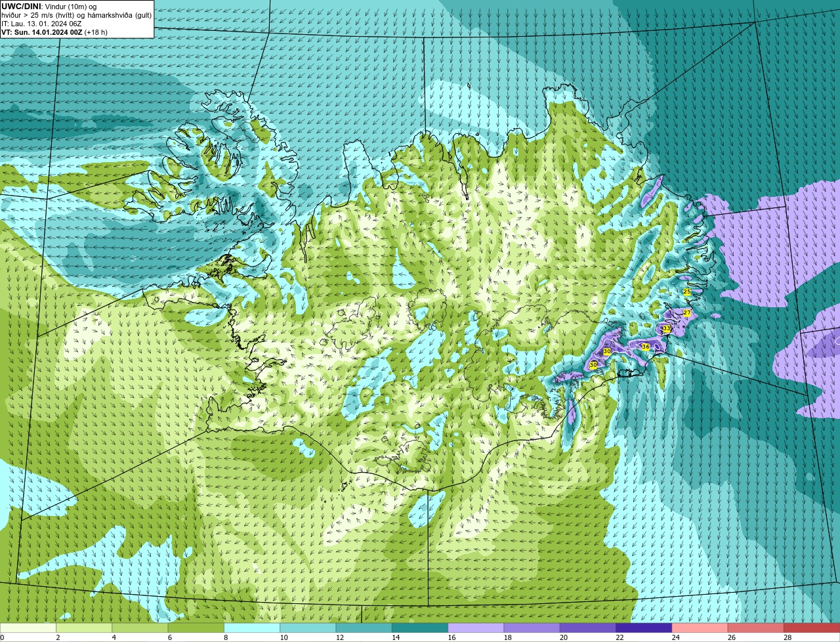Click the 6–8 m/s olive green legend swatch
Viewport: 840px width, 642px height.
[196, 628]
